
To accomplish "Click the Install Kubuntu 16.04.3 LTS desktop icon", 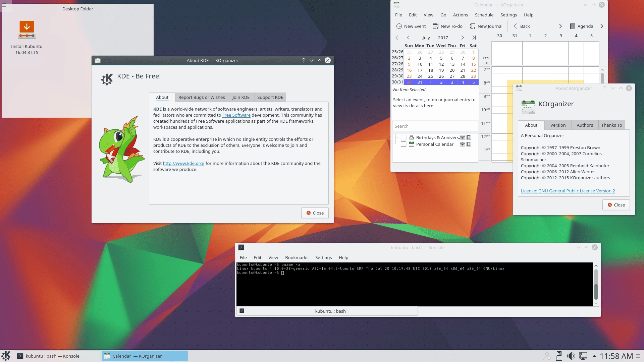I will (27, 38).
